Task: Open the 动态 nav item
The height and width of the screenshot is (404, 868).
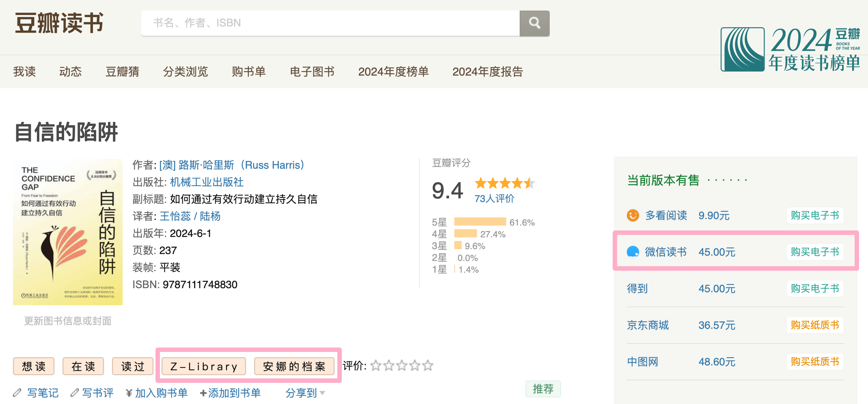Action: pyautogui.click(x=71, y=72)
